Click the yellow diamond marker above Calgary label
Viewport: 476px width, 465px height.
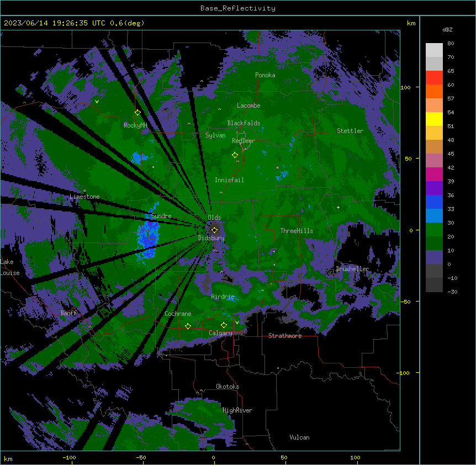click(x=224, y=325)
